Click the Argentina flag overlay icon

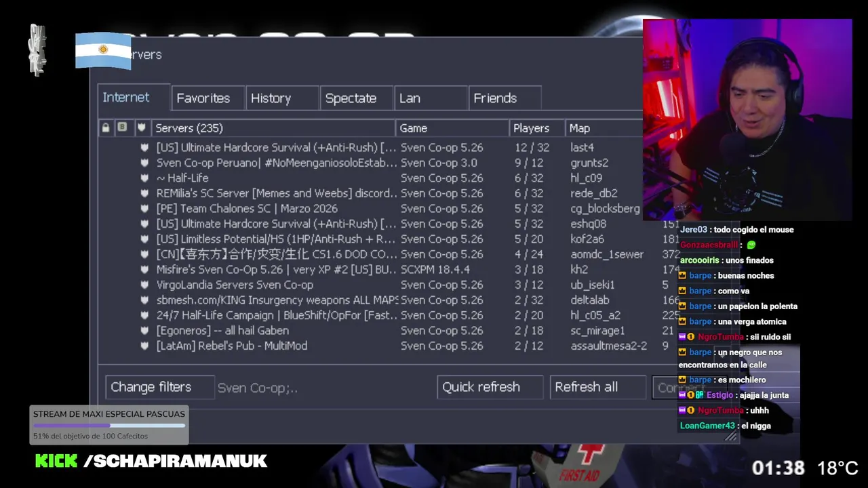[x=103, y=50]
